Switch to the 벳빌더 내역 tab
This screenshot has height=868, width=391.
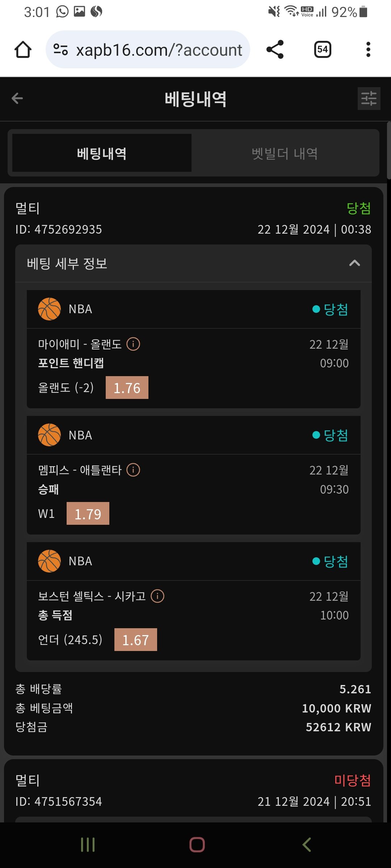[x=285, y=153]
